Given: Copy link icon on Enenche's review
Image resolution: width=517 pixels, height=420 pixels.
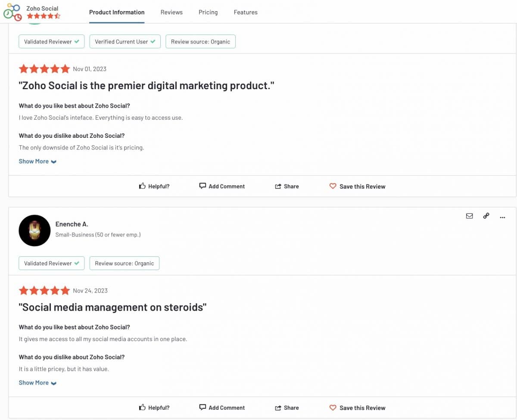Looking at the screenshot, I should click(486, 216).
